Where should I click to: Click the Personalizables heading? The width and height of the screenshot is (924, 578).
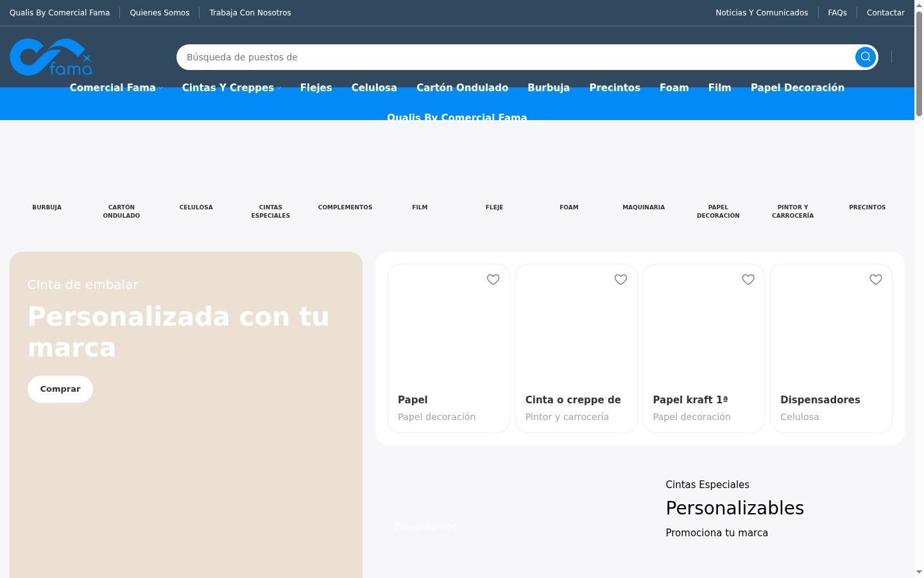(735, 508)
